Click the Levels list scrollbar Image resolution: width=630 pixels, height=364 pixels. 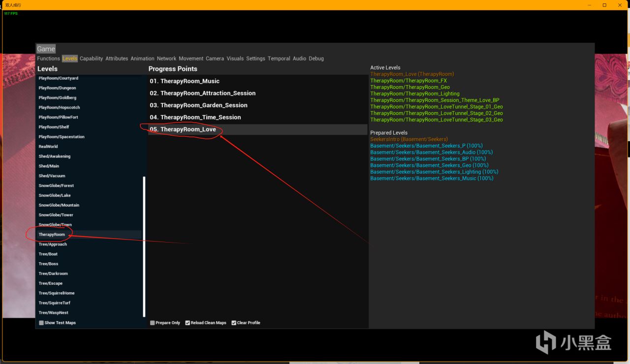coord(144,246)
